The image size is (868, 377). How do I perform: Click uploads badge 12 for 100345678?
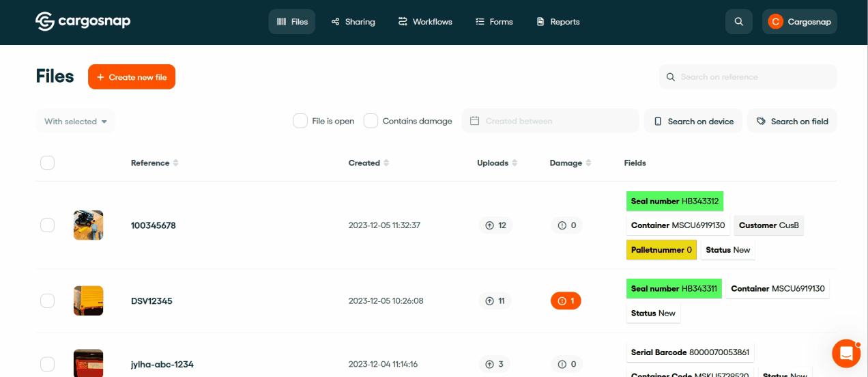(495, 225)
